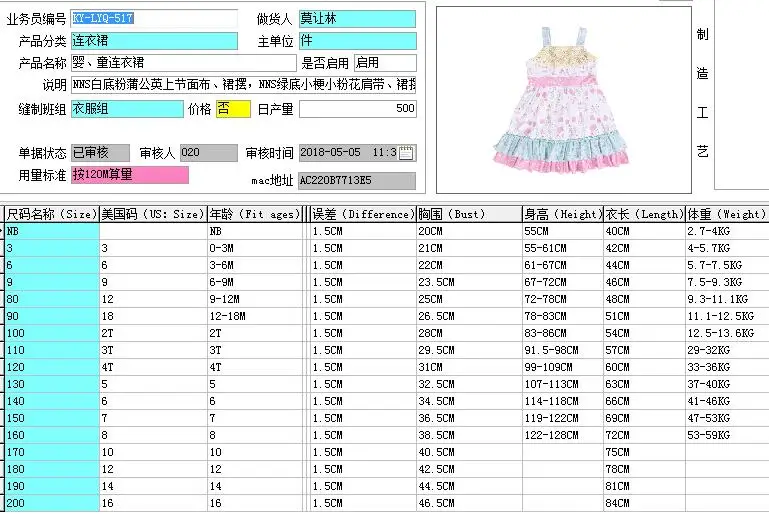Image resolution: width=769 pixels, height=514 pixels.
Task: Click weight cell 29-32KG
Action: tap(727, 350)
